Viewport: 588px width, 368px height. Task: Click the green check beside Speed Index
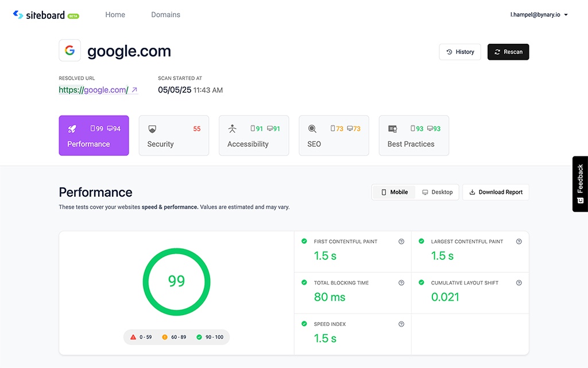(x=304, y=324)
